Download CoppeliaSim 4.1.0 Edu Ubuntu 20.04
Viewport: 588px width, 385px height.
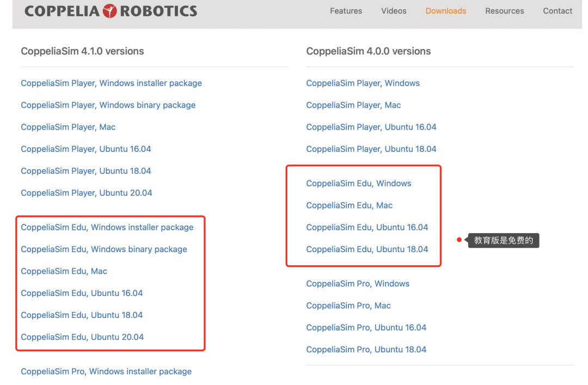click(82, 337)
